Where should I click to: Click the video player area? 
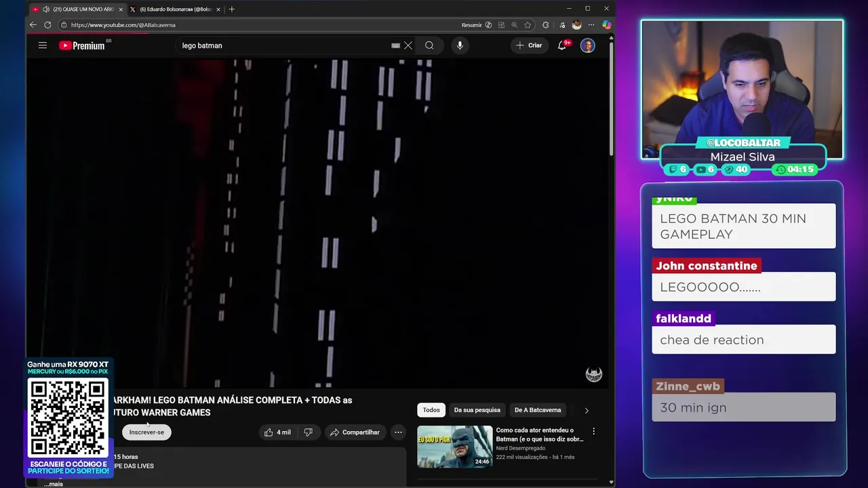click(317, 224)
